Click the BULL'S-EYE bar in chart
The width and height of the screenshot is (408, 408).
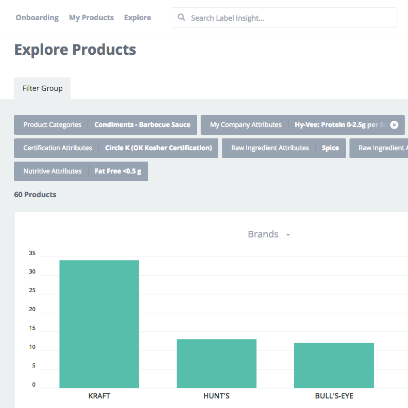click(x=334, y=365)
